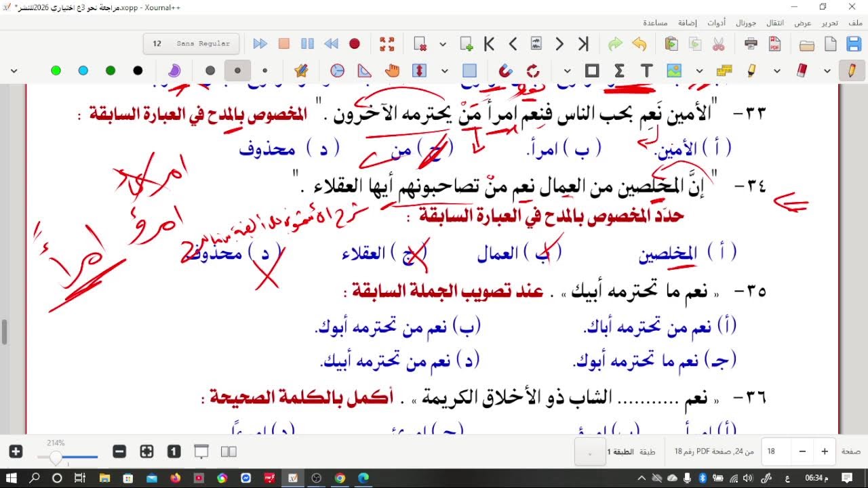Open the تحرير menu
Viewport: 868px width, 488px height.
[830, 22]
